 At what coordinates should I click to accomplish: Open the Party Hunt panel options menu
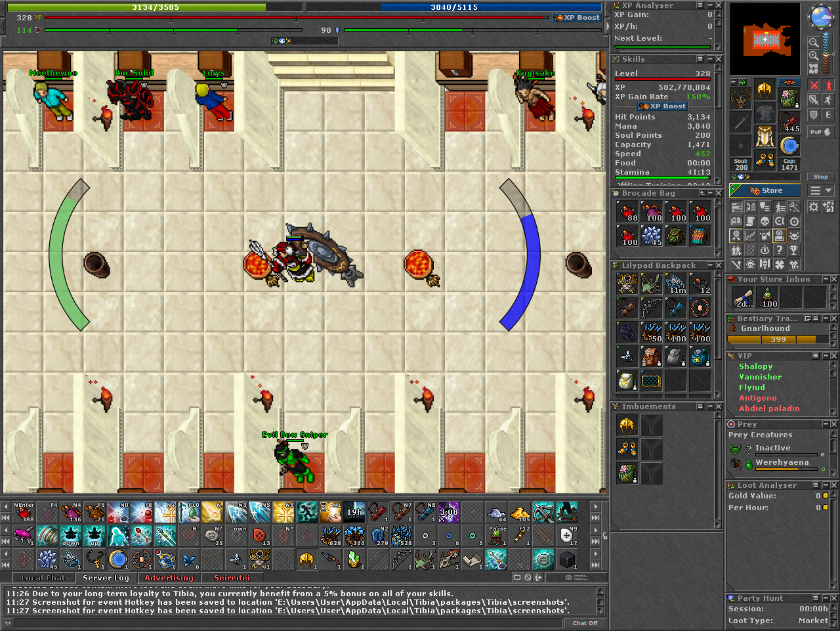coord(816,598)
